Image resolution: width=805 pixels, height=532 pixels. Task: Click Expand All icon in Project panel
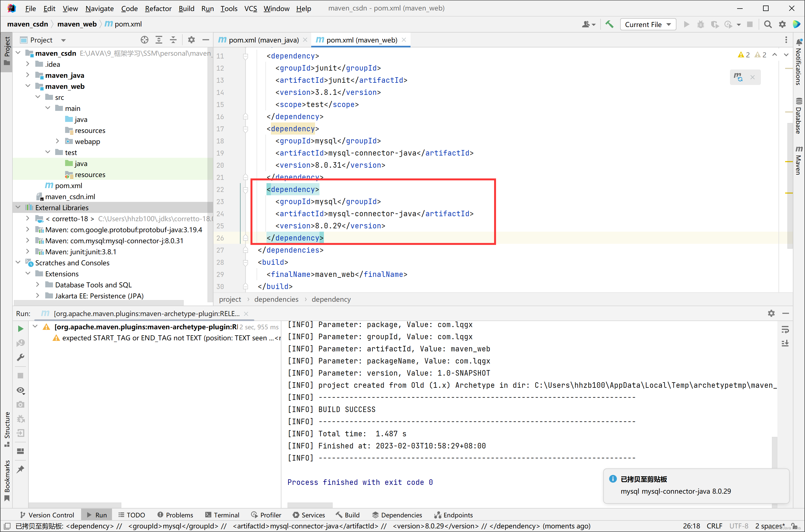pos(159,40)
